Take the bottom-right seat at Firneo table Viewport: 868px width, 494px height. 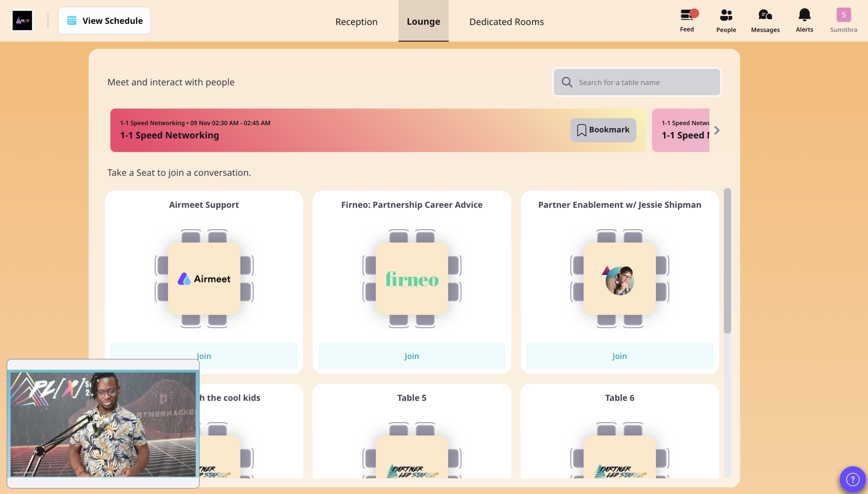click(425, 321)
